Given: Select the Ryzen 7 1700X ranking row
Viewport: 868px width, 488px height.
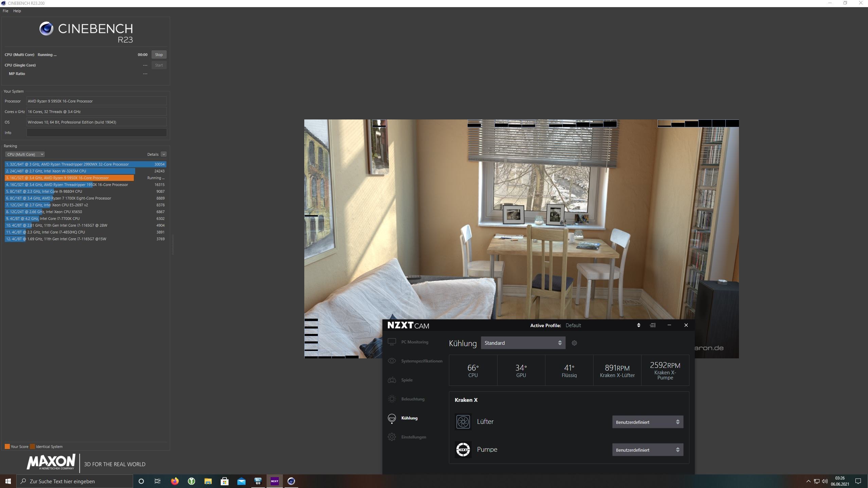Looking at the screenshot, I should 86,198.
